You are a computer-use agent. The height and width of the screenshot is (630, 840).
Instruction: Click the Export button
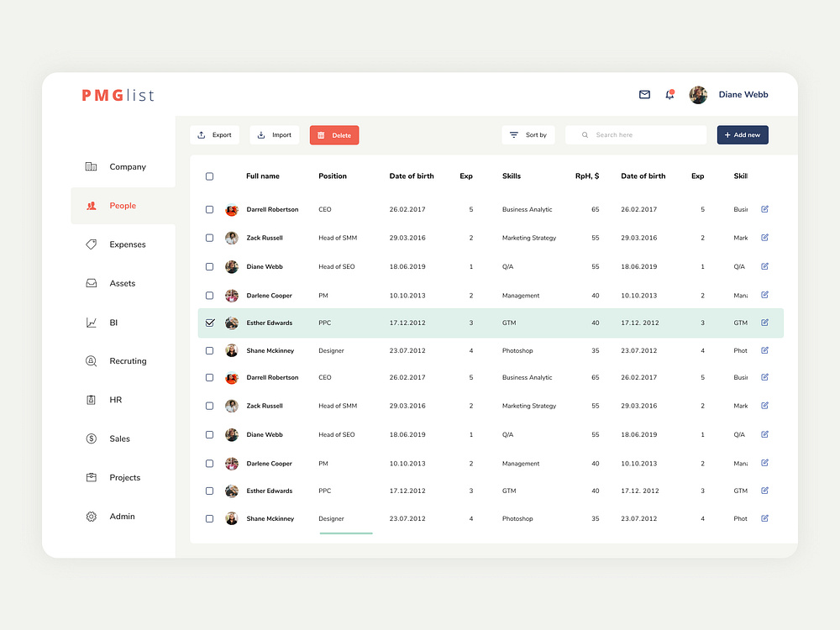[214, 134]
